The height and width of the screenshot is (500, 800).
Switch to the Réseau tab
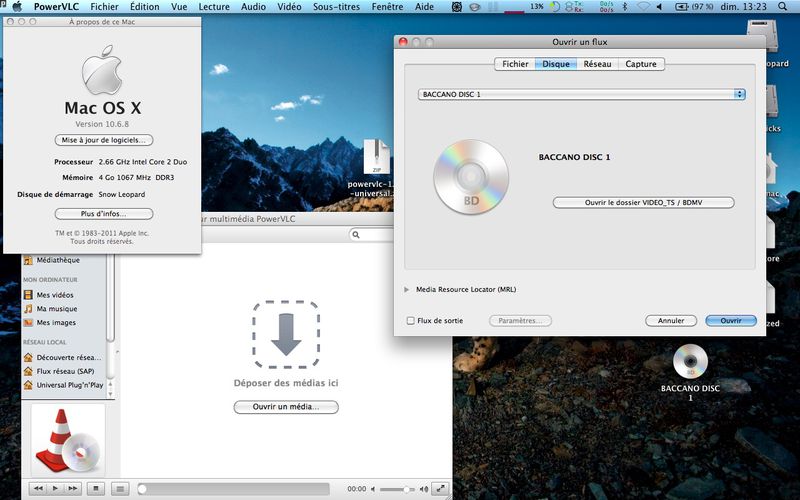(597, 64)
